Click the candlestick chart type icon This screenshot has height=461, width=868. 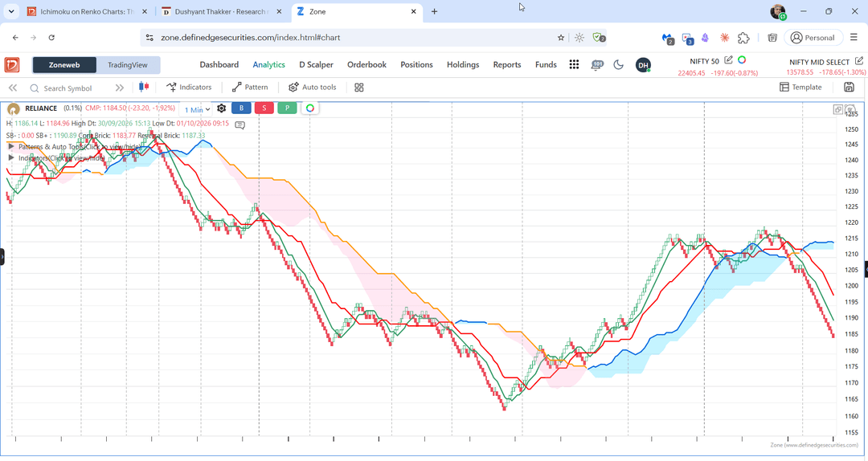point(144,87)
